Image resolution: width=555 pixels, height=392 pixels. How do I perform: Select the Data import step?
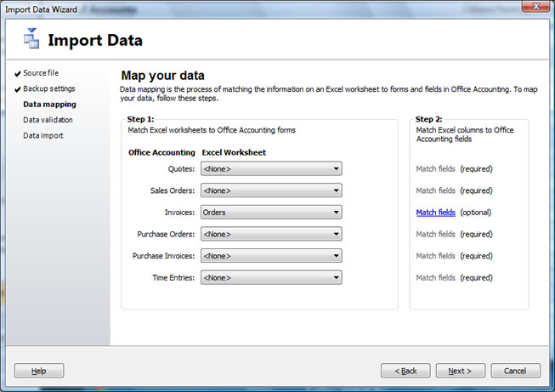43,135
